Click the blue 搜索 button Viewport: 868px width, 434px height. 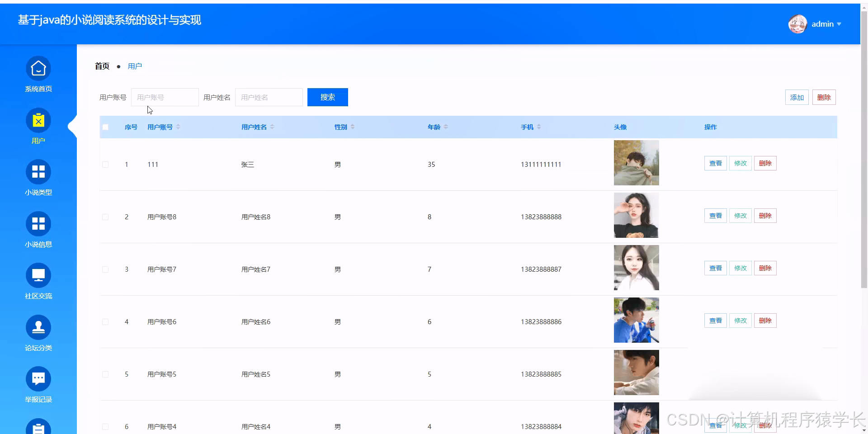pyautogui.click(x=328, y=97)
